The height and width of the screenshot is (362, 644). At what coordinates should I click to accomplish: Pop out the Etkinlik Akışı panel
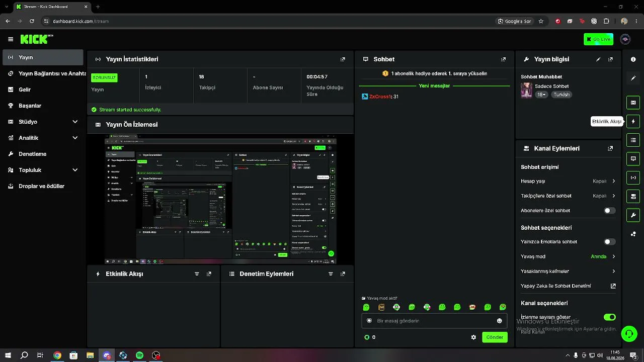pyautogui.click(x=209, y=274)
